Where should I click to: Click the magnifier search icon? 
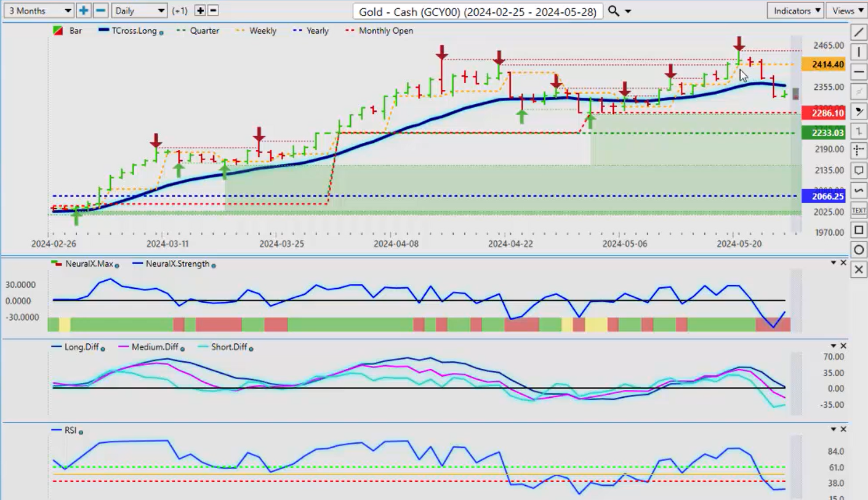click(x=613, y=11)
